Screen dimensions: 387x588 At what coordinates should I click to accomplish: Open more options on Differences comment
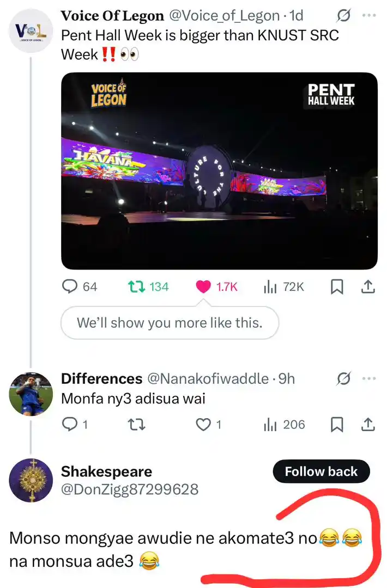tap(369, 378)
